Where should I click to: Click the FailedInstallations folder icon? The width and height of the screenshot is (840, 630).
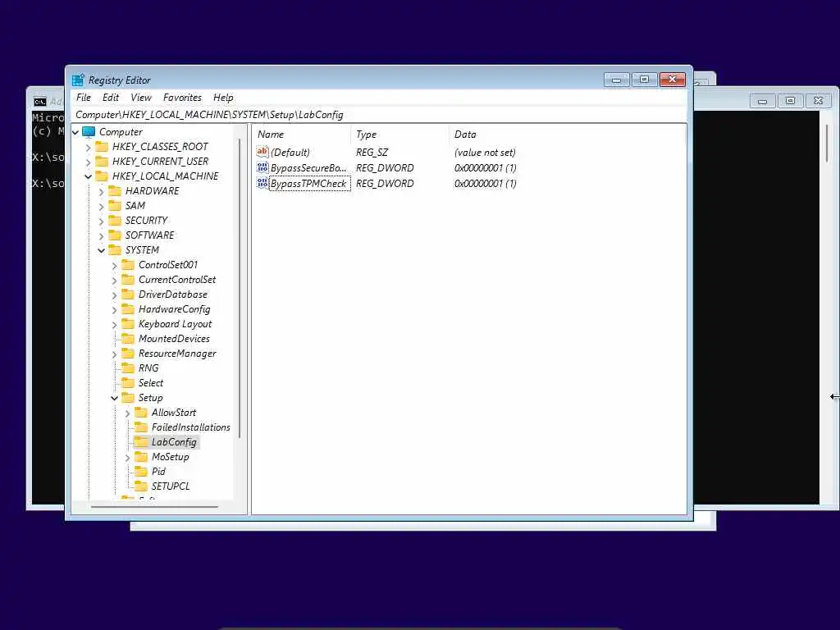pyautogui.click(x=141, y=427)
